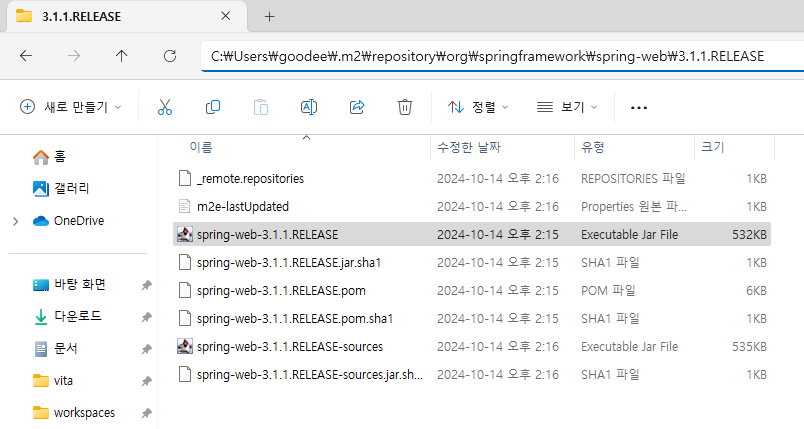
Task: Expand the OneDrive tree node chevron
Action: [16, 221]
